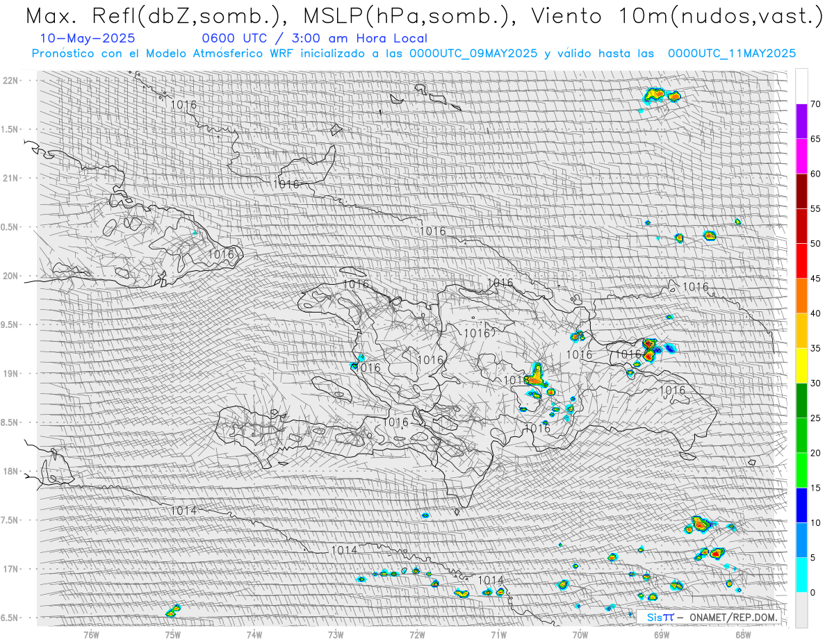This screenshot has width=834, height=644.
Task: Click longitude axis label '68W'
Action: tap(742, 634)
